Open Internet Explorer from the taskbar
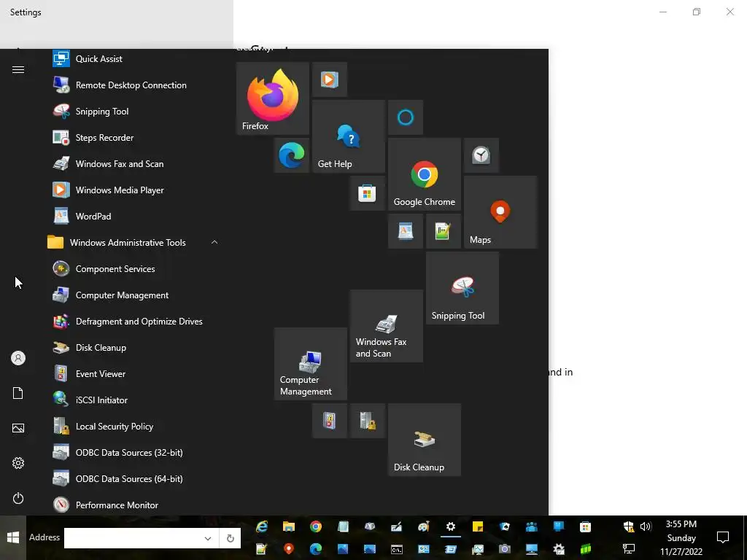 262,526
